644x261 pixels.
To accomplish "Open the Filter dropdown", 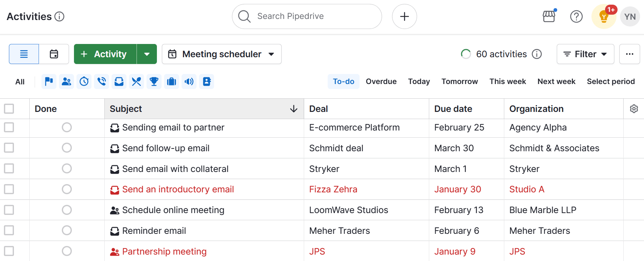I will (x=585, y=54).
